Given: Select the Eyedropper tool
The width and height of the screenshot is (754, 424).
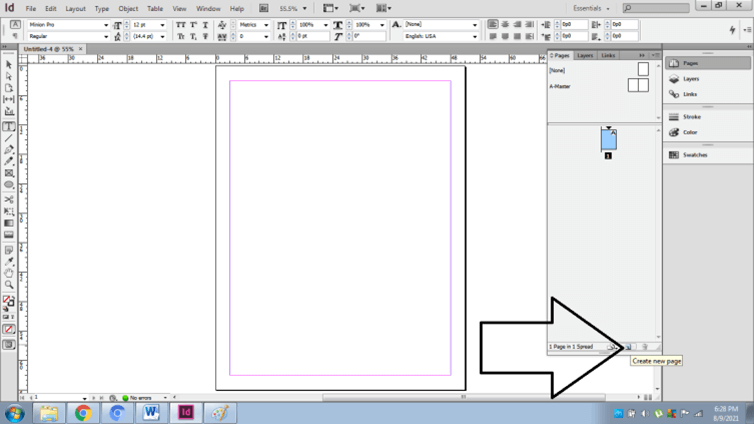Looking at the screenshot, I should 9,262.
